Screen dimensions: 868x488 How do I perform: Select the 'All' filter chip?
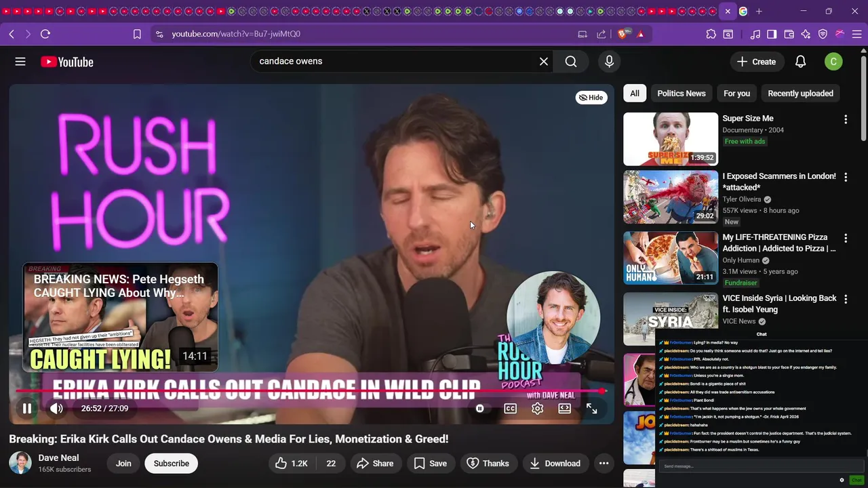[x=635, y=94]
